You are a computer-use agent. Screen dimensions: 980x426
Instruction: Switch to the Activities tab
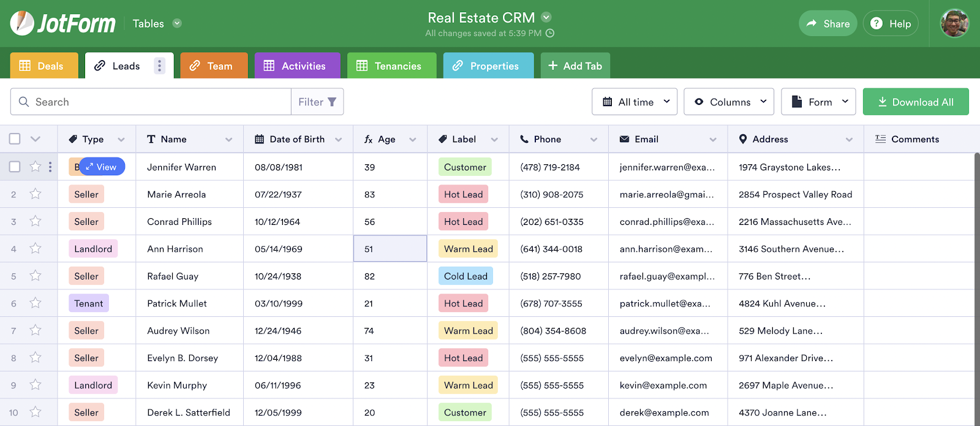click(297, 66)
